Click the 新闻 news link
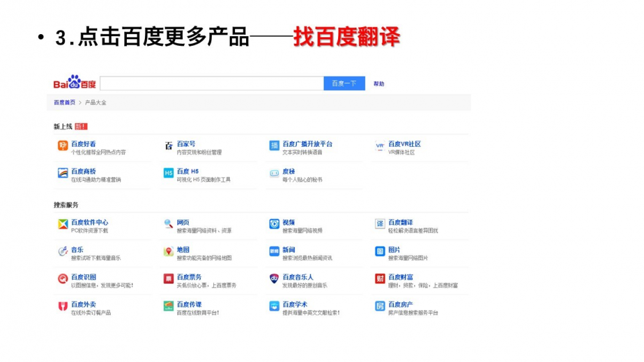This screenshot has width=644, height=362. [x=289, y=249]
